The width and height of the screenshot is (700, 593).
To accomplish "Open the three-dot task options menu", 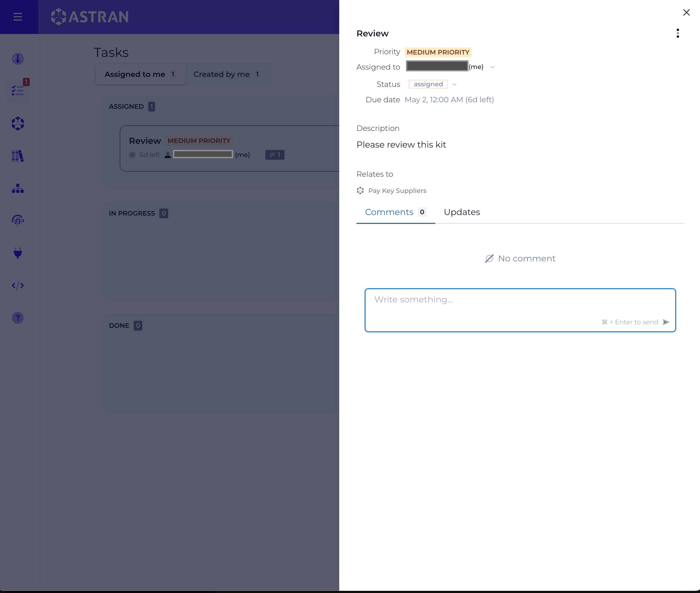I will (x=678, y=33).
